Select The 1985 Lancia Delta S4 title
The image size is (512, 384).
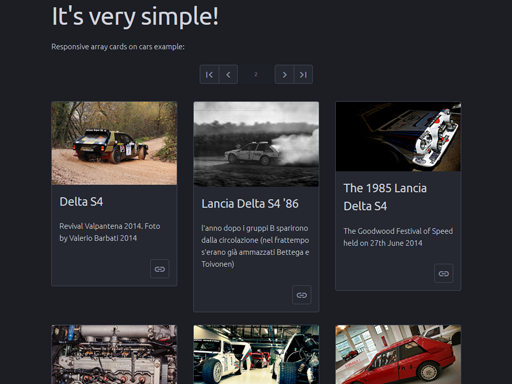[x=385, y=197]
